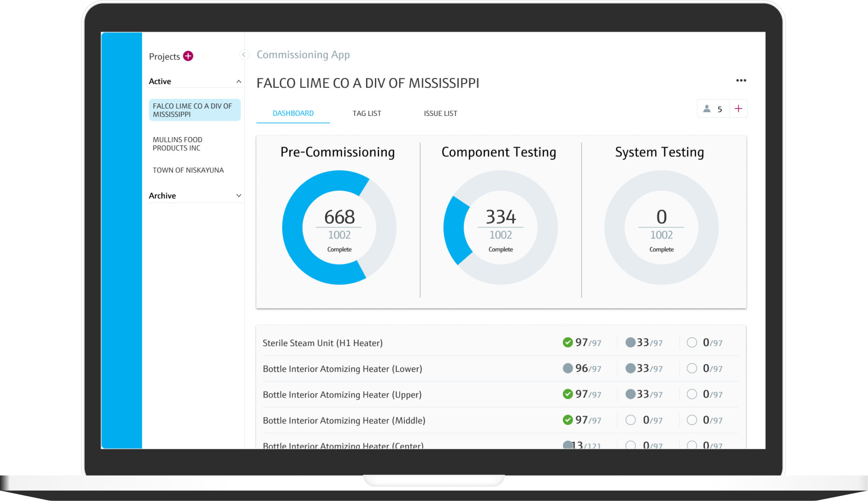Click the team members person icon
Viewport: 868px width, 501px height.
(x=707, y=109)
